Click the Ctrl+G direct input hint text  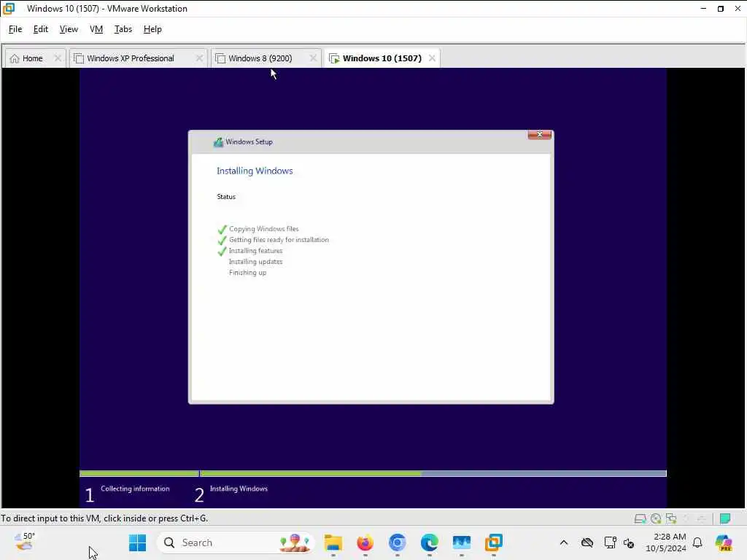point(104,518)
